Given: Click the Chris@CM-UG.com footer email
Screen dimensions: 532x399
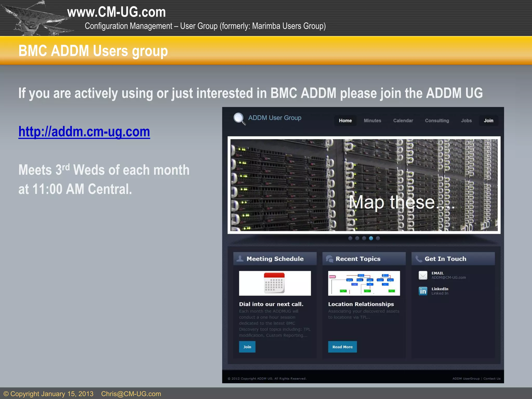Looking at the screenshot, I should coord(131,394).
